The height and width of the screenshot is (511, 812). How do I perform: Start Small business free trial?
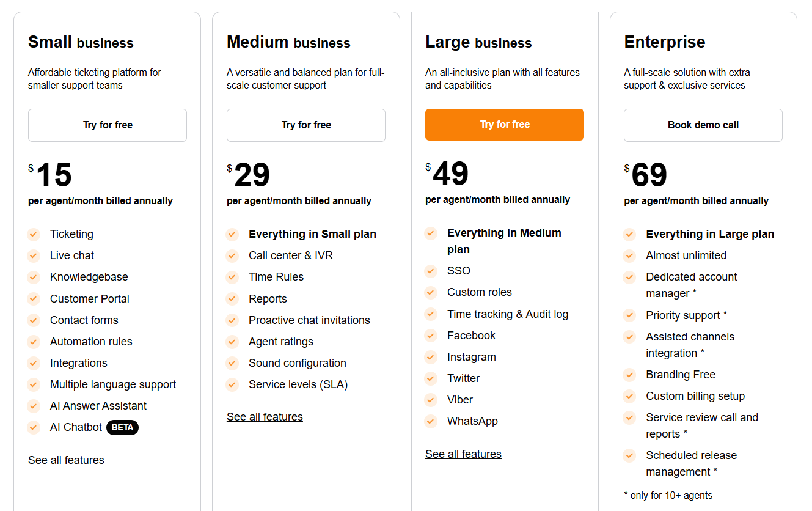tap(108, 125)
